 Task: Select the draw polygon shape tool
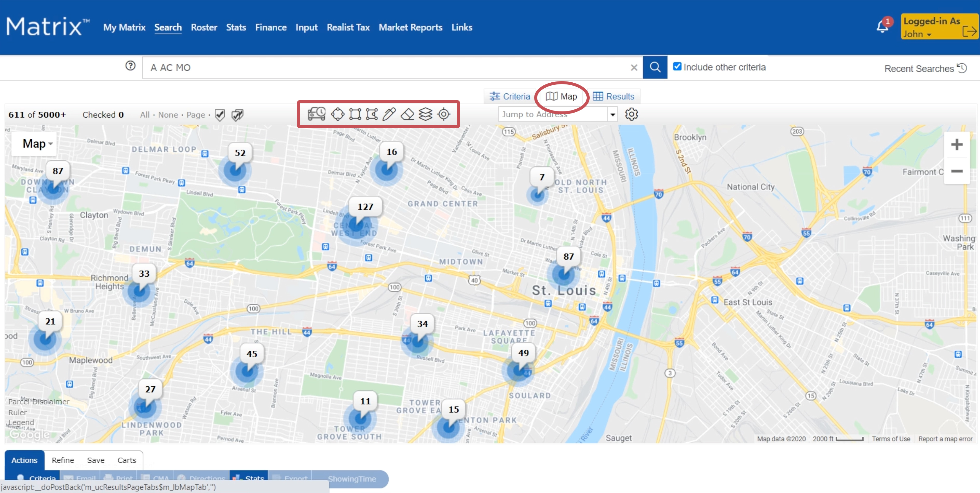click(x=372, y=114)
